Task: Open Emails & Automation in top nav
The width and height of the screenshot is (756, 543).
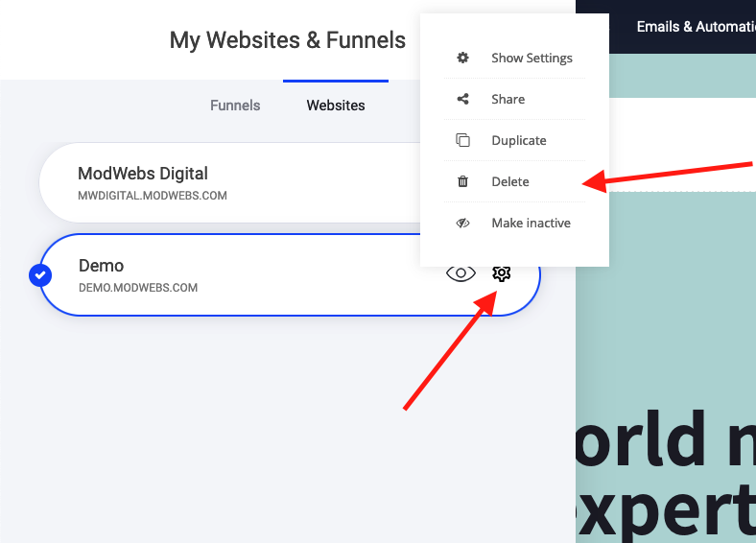Action: pos(695,27)
